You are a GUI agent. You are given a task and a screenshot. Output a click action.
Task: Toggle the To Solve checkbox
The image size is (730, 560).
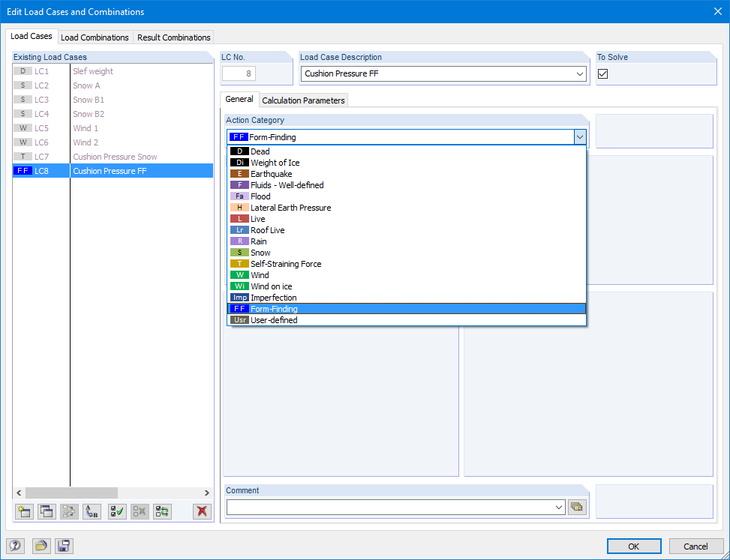click(603, 73)
